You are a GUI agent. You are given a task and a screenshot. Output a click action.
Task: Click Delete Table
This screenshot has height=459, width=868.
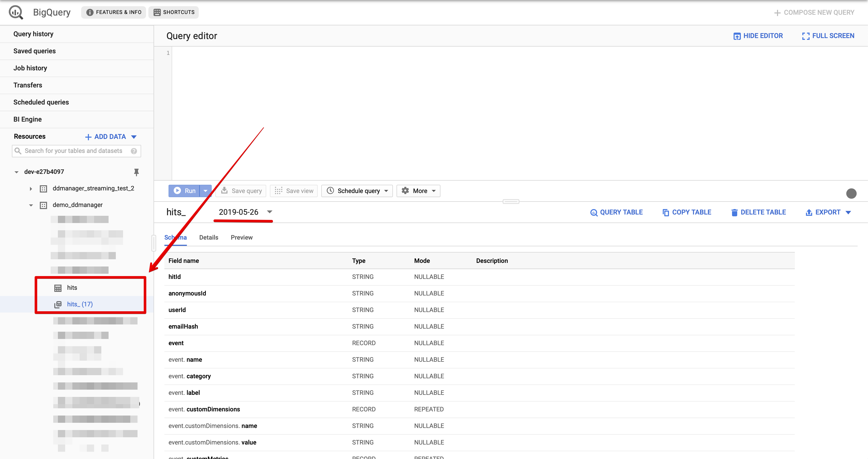(x=758, y=212)
